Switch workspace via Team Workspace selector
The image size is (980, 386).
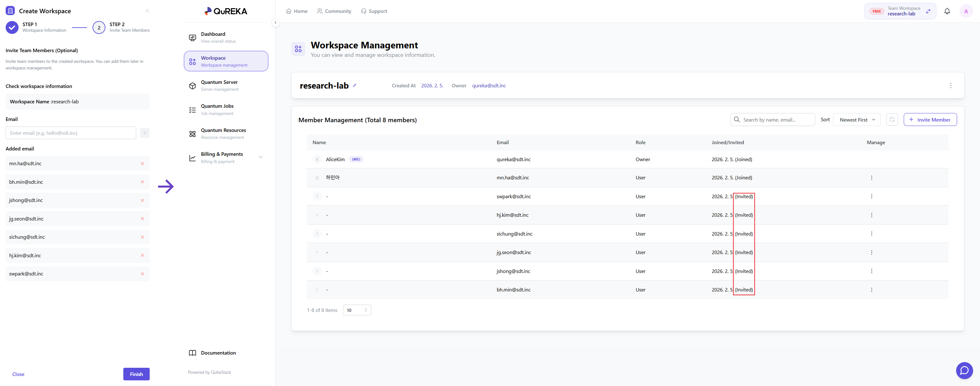tap(900, 11)
